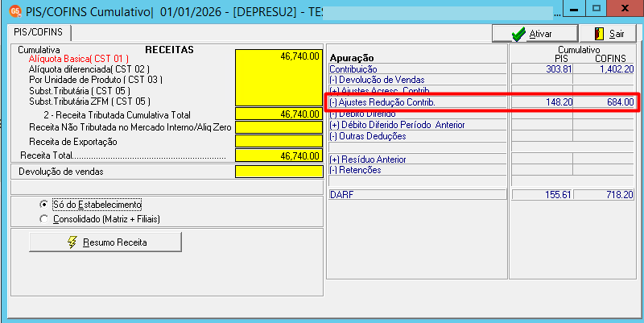Click the Sair button label
Screen dimensions: 644x323
(617, 34)
